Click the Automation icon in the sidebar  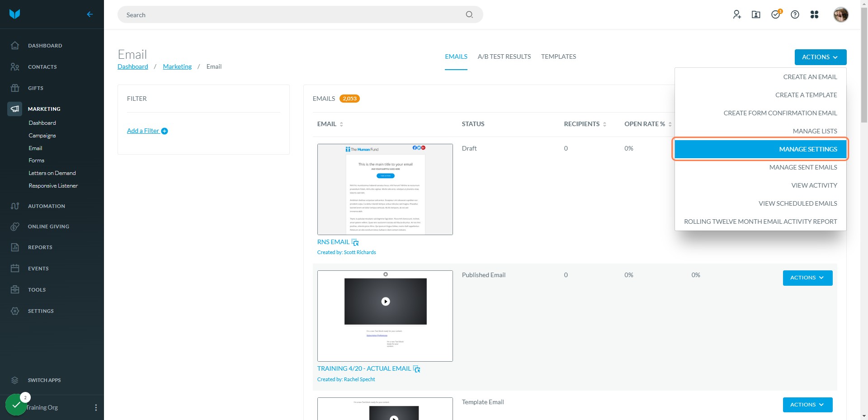(x=15, y=206)
